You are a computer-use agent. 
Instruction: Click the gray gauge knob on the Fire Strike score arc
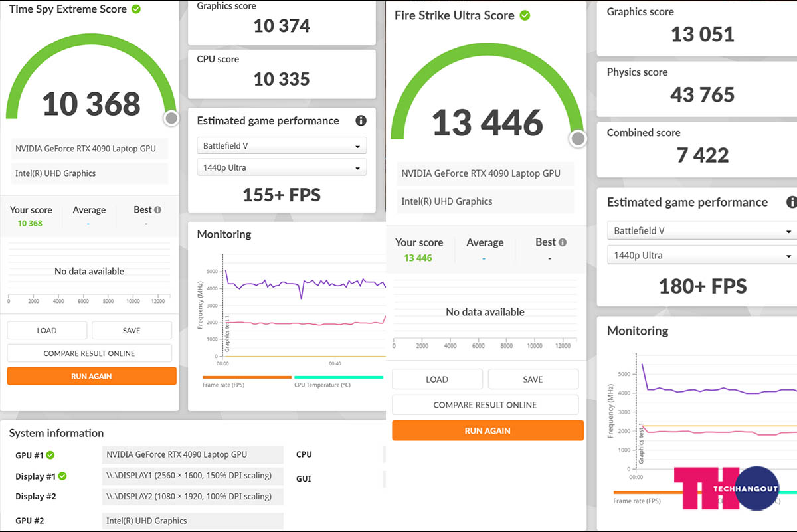pos(578,139)
